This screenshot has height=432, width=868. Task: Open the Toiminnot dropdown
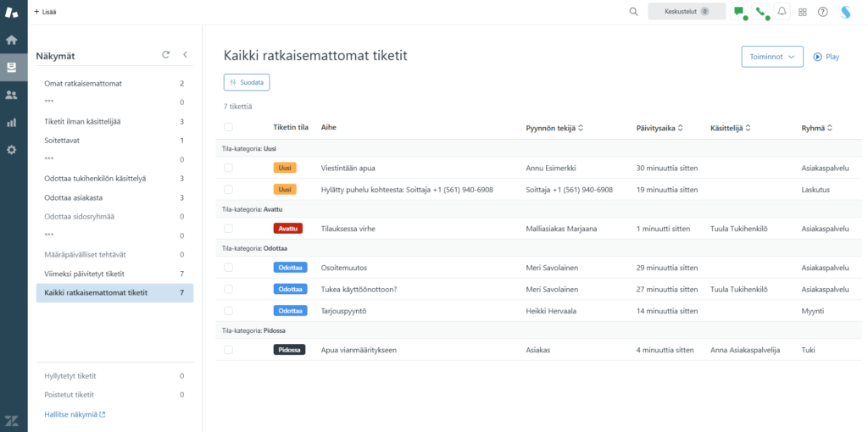coord(772,57)
